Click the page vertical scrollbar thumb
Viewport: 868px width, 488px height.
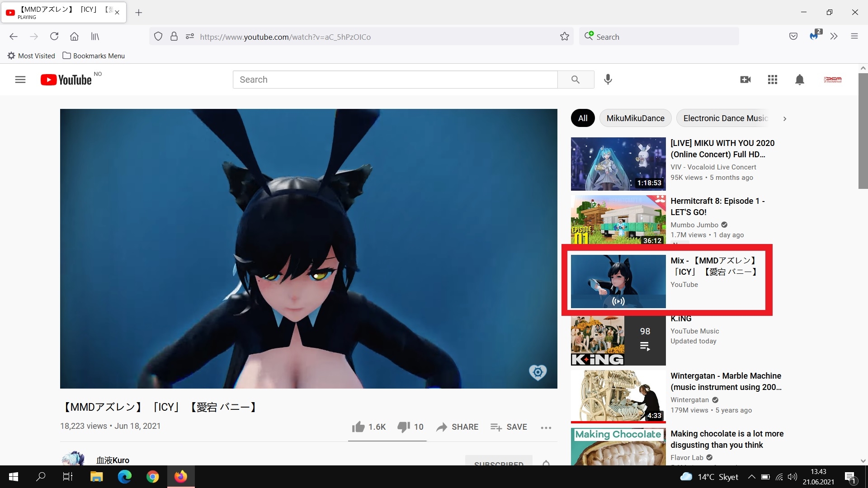[863, 131]
